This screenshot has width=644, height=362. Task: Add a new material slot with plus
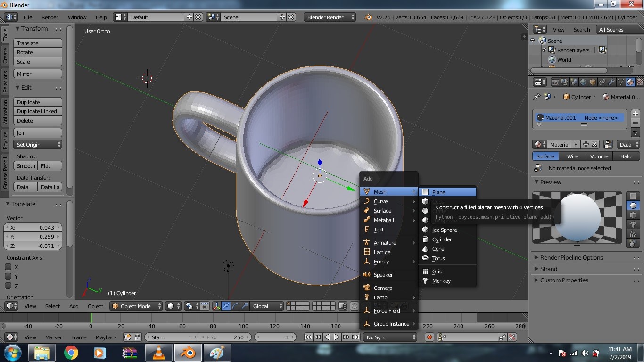(x=635, y=114)
